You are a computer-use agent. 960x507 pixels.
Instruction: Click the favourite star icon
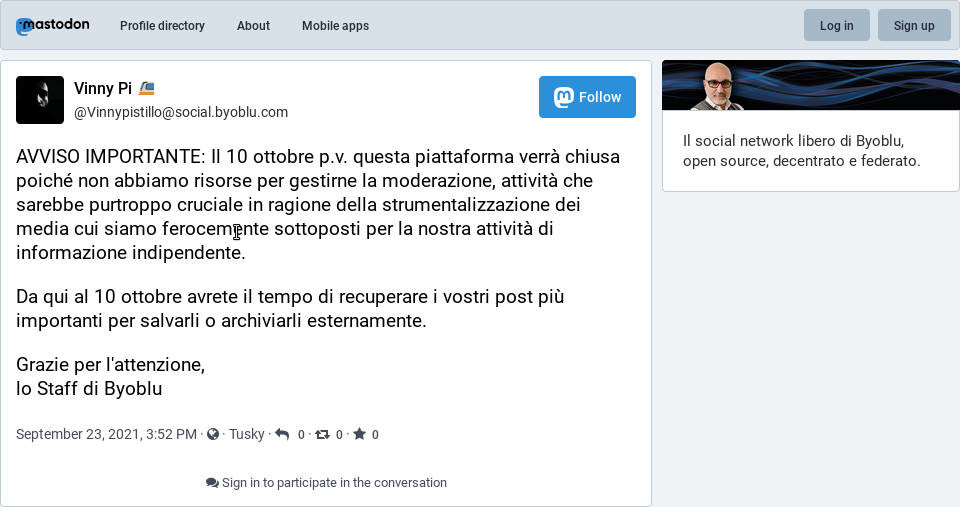pos(359,434)
